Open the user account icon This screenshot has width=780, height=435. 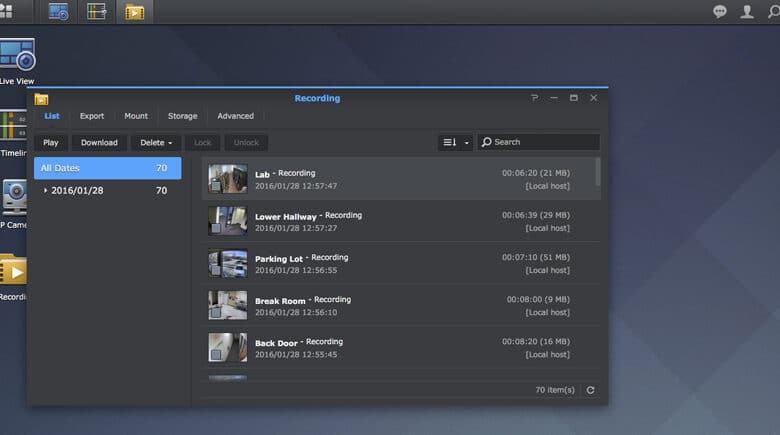(x=747, y=11)
